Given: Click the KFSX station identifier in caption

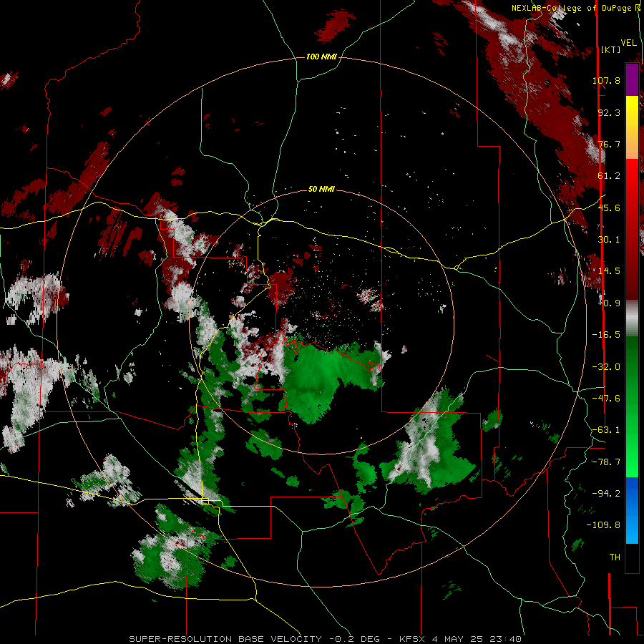Looking at the screenshot, I should click(x=413, y=639).
